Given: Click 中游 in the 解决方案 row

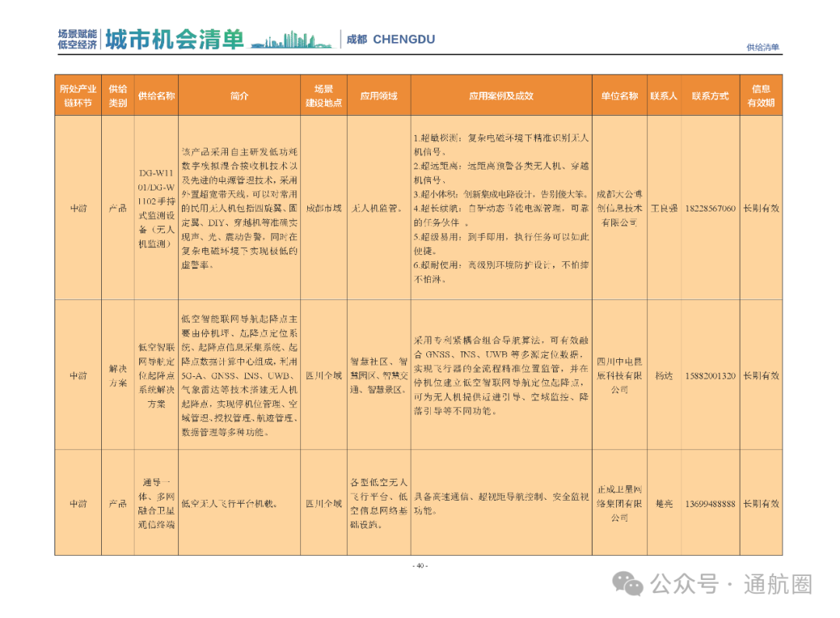Looking at the screenshot, I should tap(79, 376).
